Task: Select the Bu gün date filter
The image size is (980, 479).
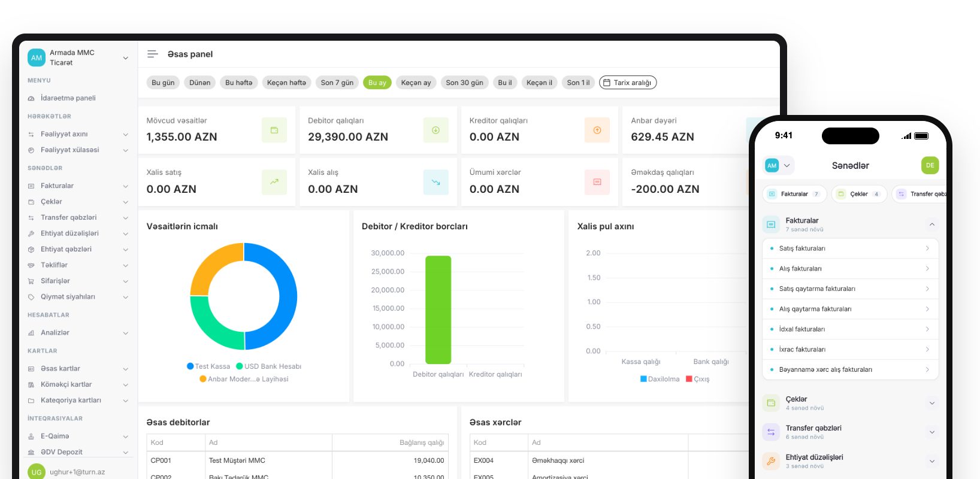Action: 163,83
